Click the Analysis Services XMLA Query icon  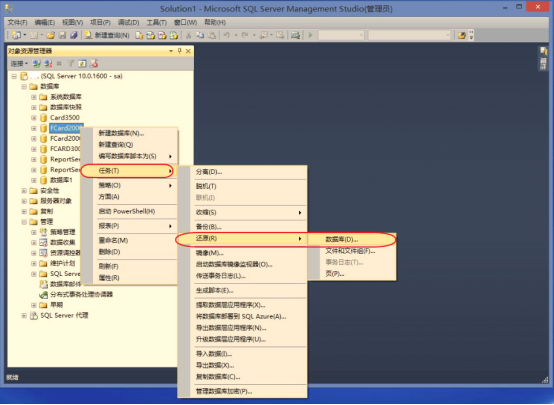[173, 35]
